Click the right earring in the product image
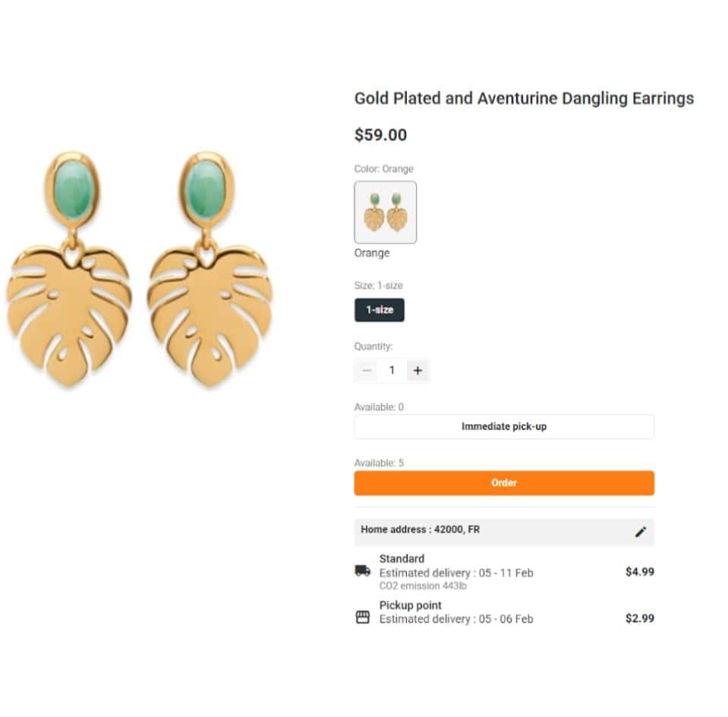728x717 pixels. click(210, 270)
